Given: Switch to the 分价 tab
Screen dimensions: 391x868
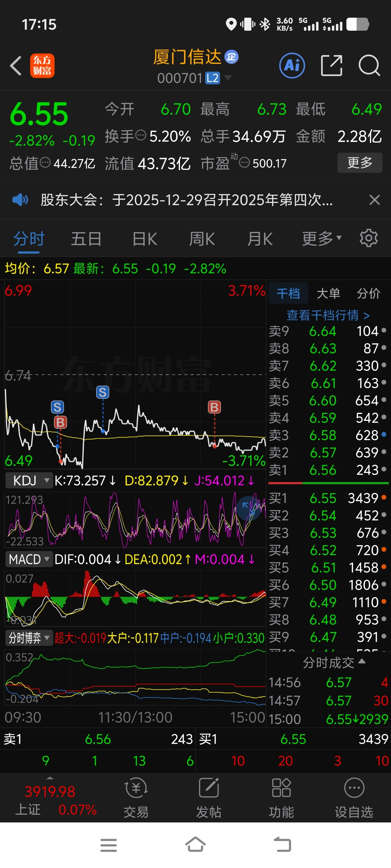Looking at the screenshot, I should point(368,293).
